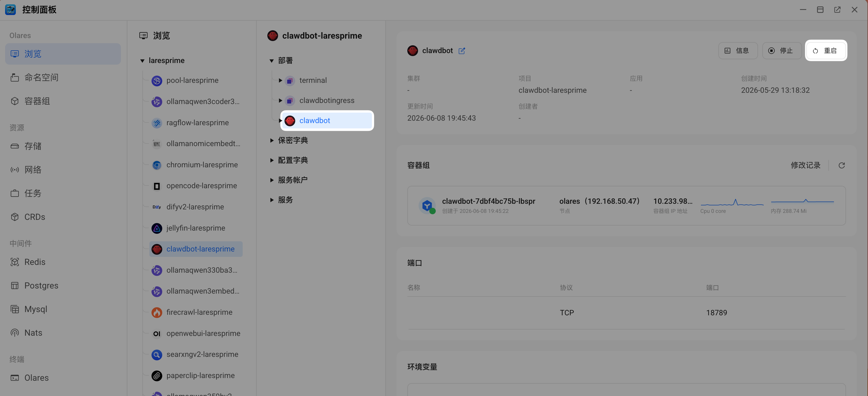The width and height of the screenshot is (868, 396).
Task: Open the window in a new popup
Action: (x=837, y=10)
